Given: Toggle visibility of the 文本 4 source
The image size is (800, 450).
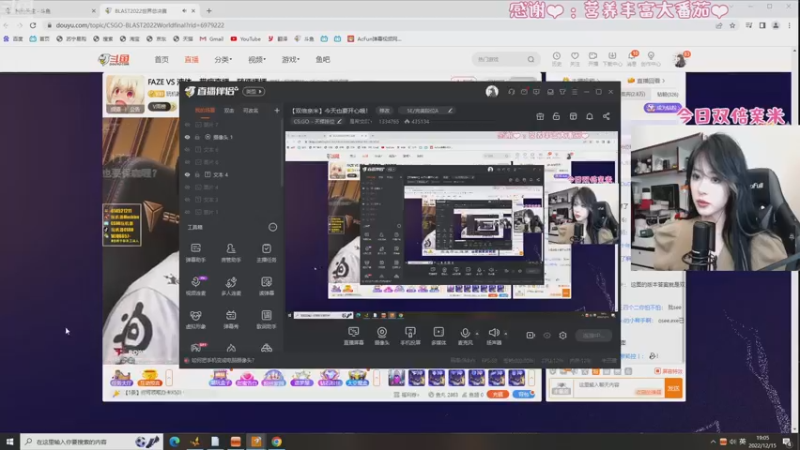Looking at the screenshot, I should point(187,174).
